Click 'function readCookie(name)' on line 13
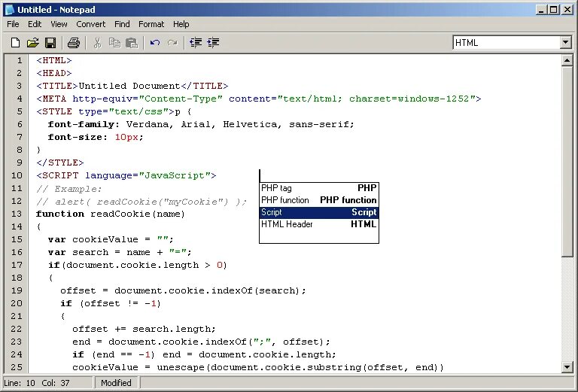The image size is (578, 392). coord(111,214)
